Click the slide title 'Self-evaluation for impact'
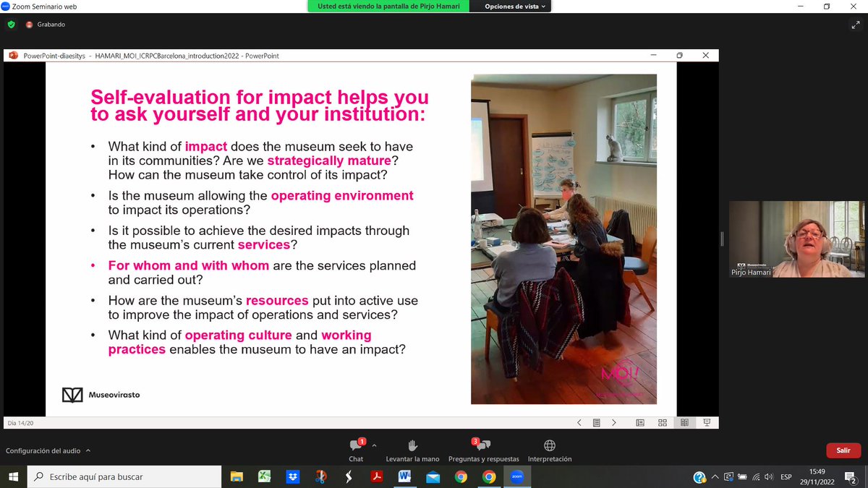 click(x=260, y=106)
